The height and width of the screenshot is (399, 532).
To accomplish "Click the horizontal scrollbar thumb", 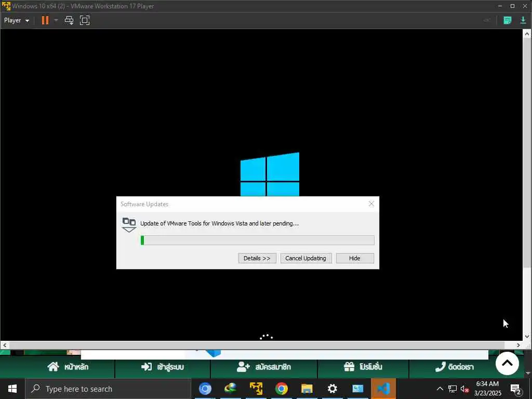I will click(257, 345).
